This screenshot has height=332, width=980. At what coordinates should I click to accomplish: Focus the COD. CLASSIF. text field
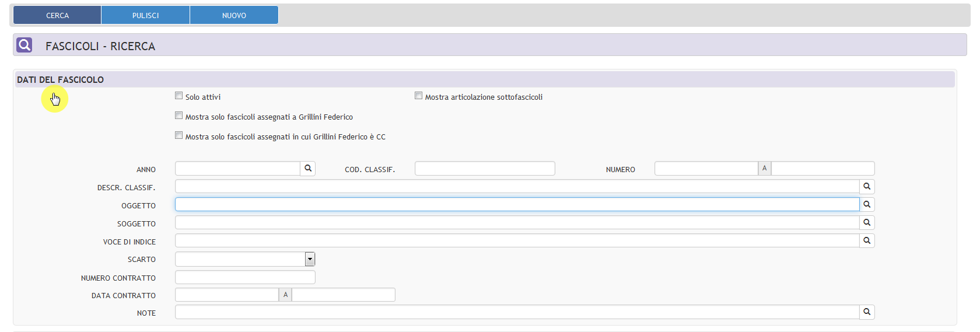pos(485,169)
